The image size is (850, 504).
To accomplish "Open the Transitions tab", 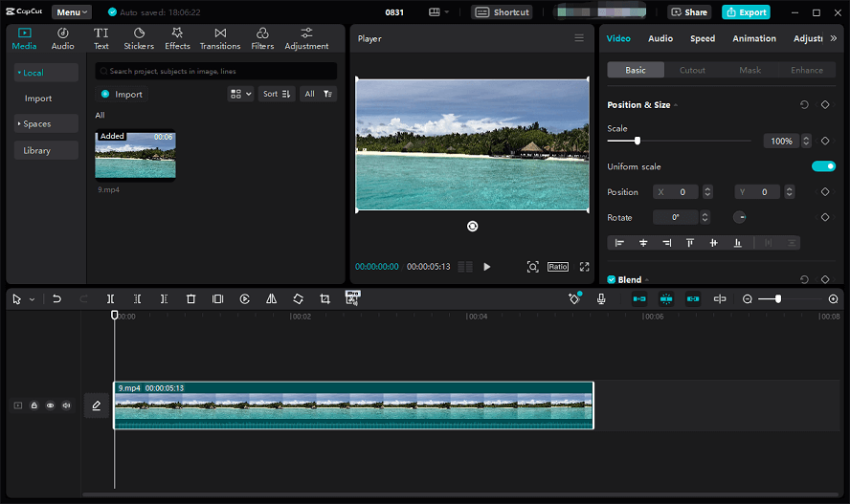I will [220, 39].
